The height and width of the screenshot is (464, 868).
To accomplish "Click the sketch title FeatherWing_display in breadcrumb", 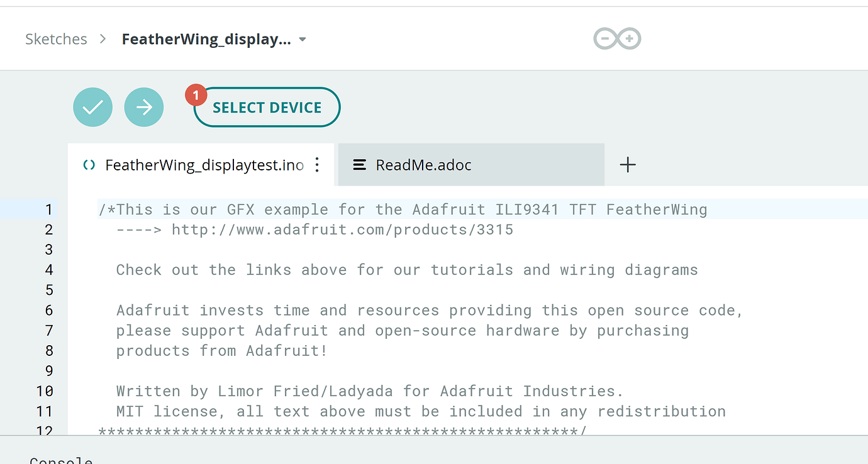I will (x=206, y=39).
